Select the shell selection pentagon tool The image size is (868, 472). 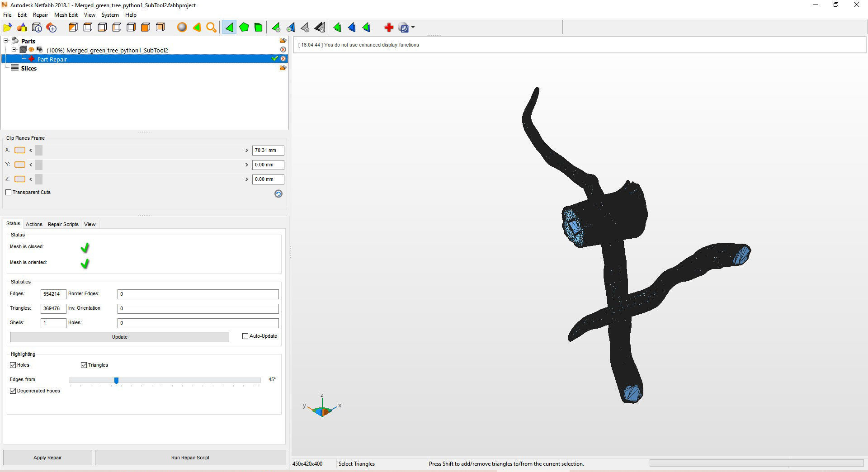point(244,27)
